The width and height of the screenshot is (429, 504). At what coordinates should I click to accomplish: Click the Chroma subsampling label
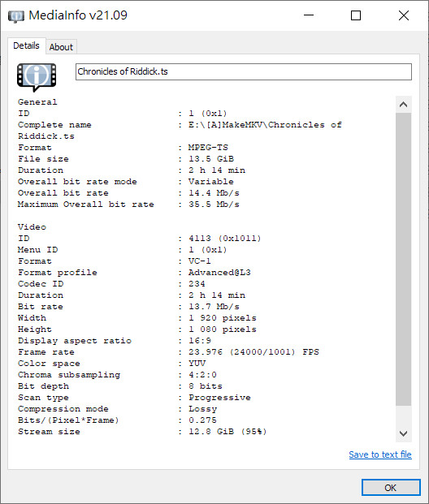[69, 375]
